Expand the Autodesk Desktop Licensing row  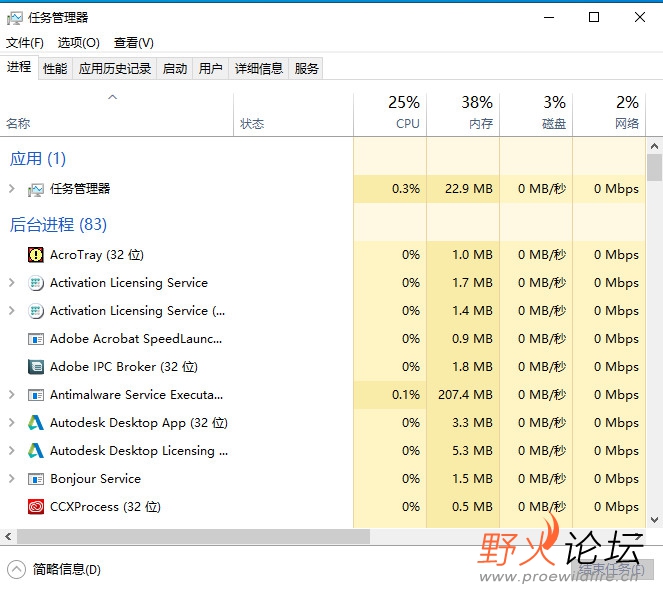[x=12, y=450]
